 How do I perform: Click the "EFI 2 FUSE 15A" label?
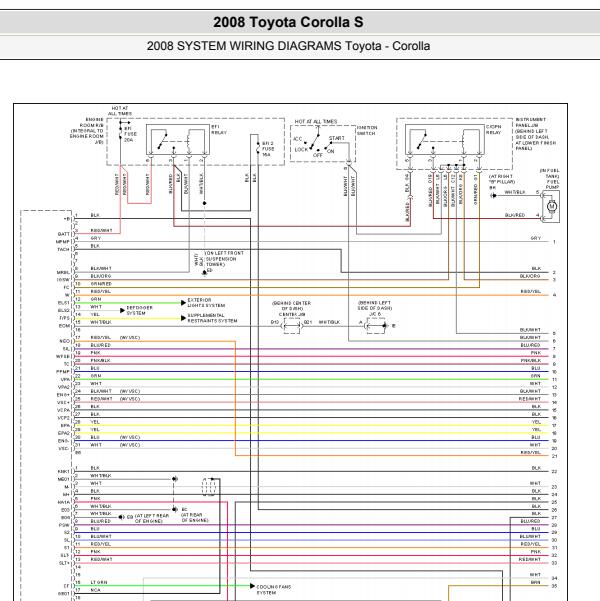click(x=268, y=149)
